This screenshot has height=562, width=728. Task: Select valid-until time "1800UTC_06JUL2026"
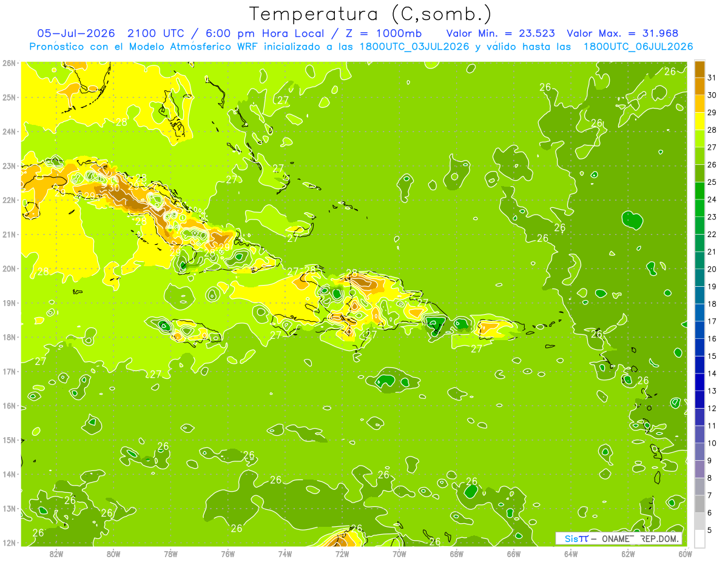pyautogui.click(x=638, y=47)
